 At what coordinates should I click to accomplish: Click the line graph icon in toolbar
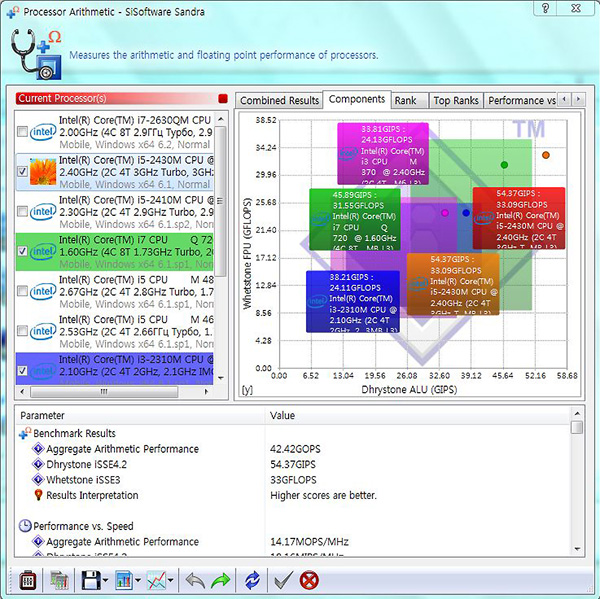pos(157,581)
